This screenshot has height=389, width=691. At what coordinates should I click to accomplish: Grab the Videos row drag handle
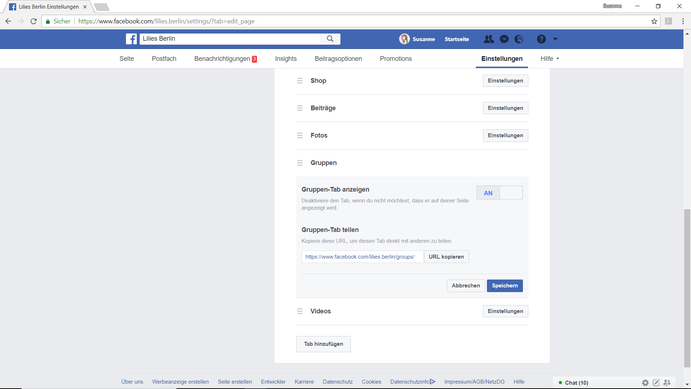click(x=300, y=311)
